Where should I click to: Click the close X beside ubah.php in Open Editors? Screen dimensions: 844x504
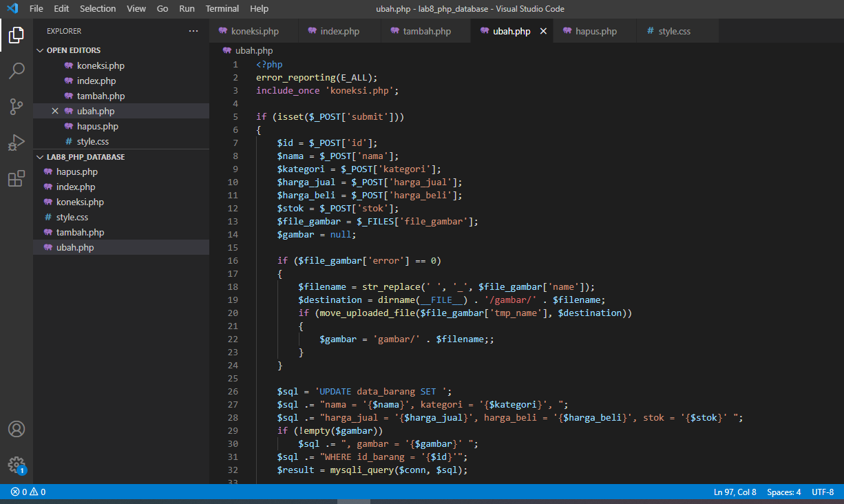coord(55,111)
